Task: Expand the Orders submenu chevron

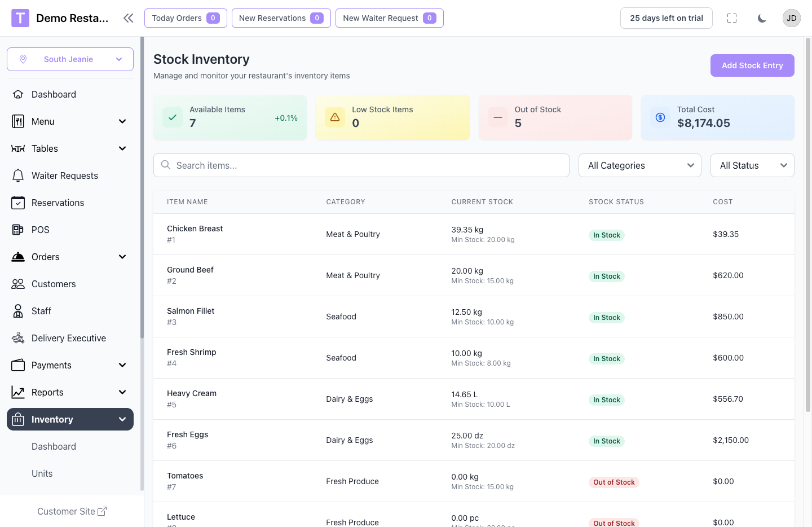Action: pos(122,257)
